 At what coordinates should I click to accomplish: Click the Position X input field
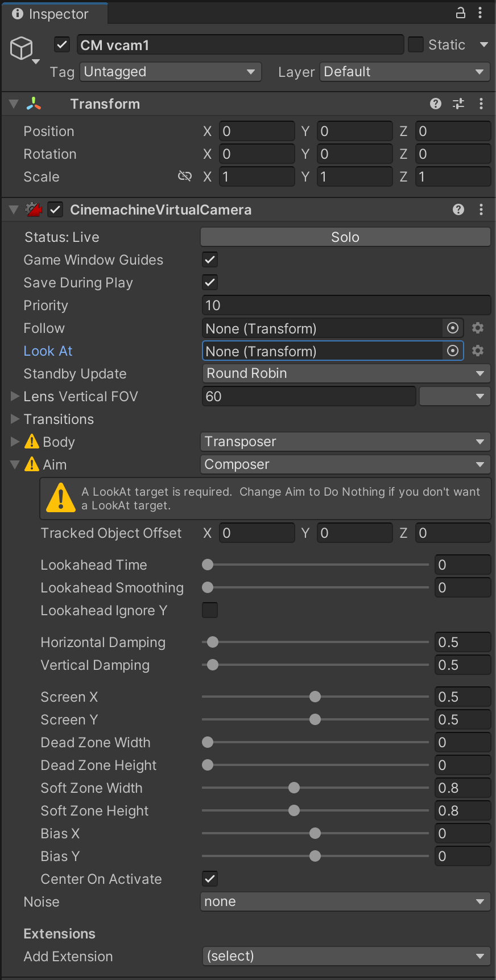pyautogui.click(x=257, y=131)
